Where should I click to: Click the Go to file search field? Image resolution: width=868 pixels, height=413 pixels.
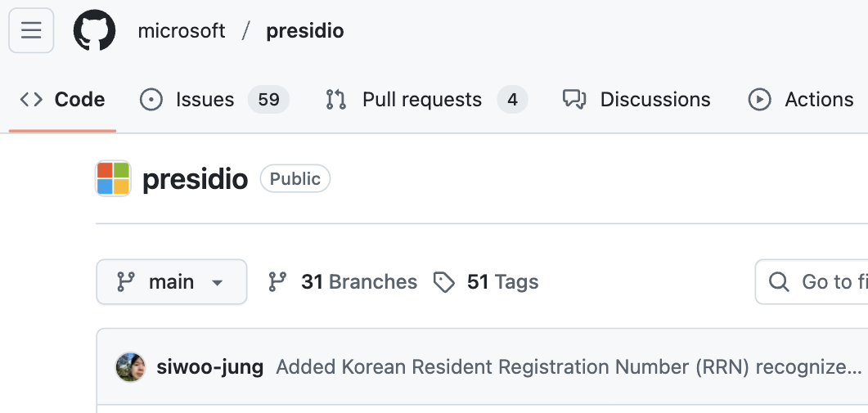point(812,282)
